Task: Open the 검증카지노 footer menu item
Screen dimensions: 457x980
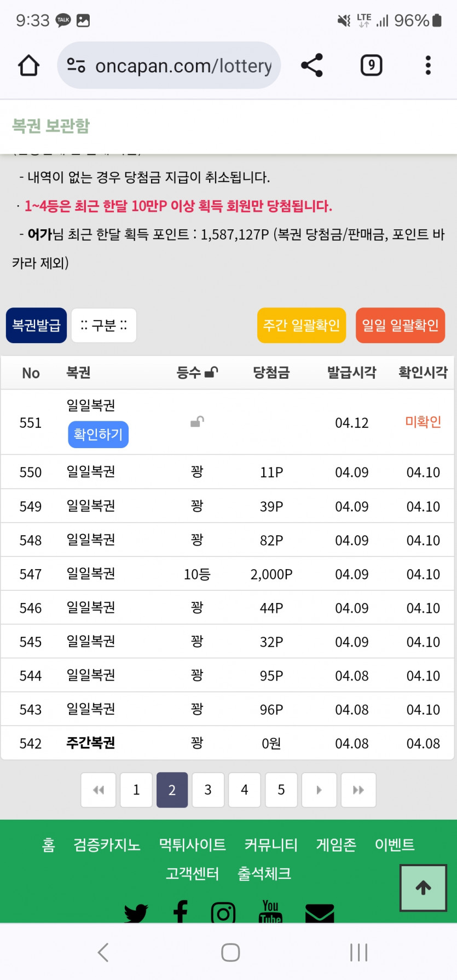Action: point(107,845)
